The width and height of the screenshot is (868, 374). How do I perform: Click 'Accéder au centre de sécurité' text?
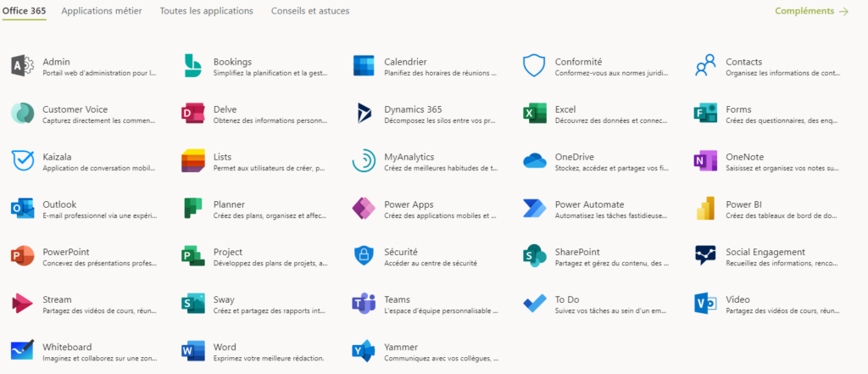coord(431,263)
